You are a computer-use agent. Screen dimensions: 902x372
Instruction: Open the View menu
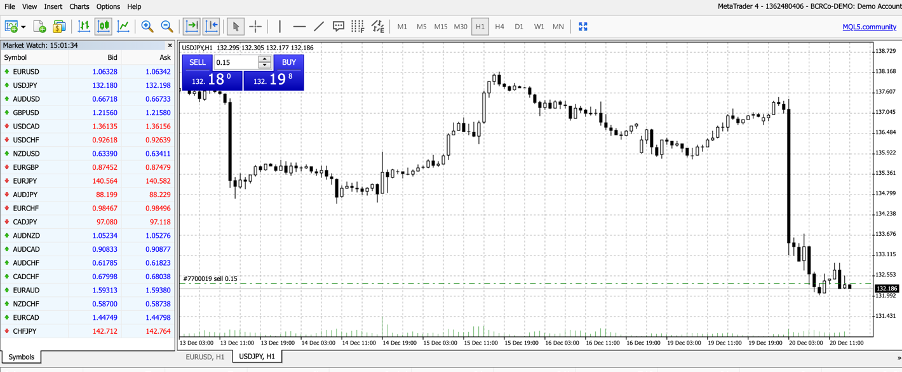click(x=30, y=6)
